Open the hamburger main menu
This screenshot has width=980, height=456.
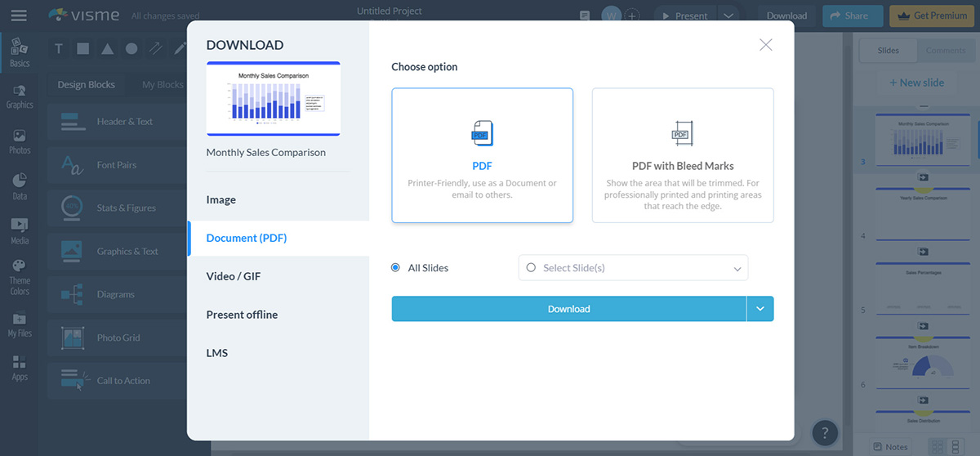click(x=19, y=16)
